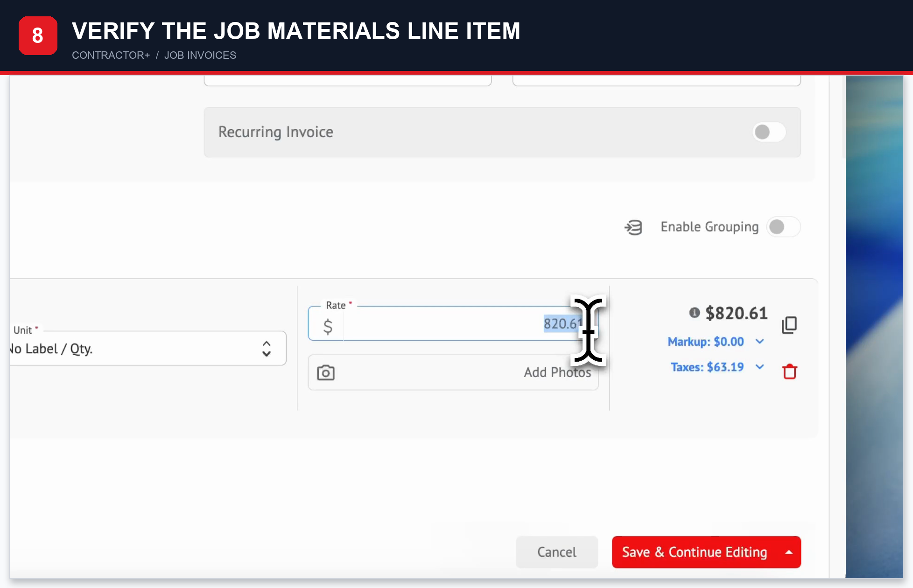Click the camera icon in Add Photos
Screen dimensions: 913x588
(326, 372)
